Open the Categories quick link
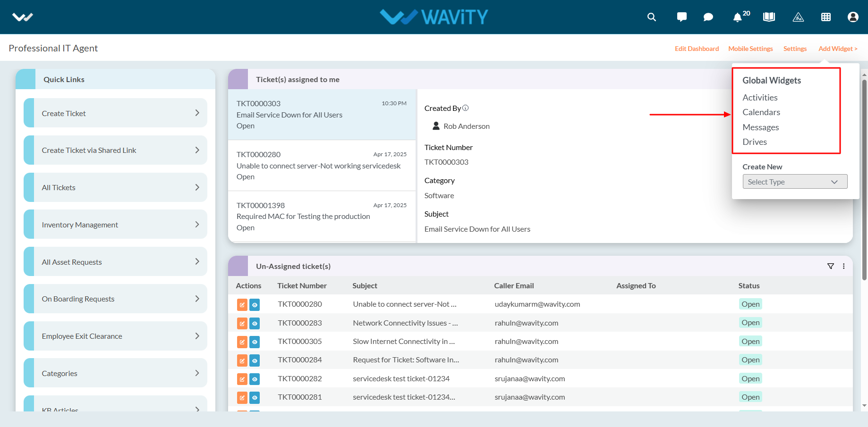Viewport: 868px width, 427px height. (115, 373)
